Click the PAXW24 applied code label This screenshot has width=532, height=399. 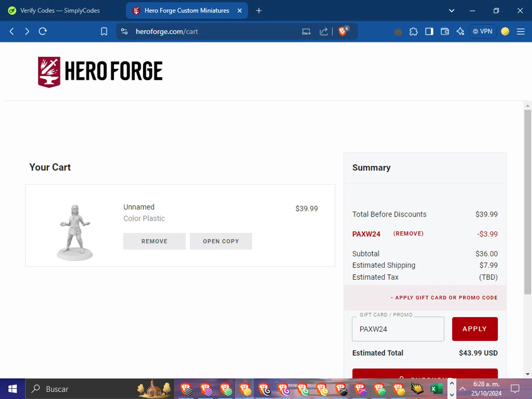[x=366, y=234]
